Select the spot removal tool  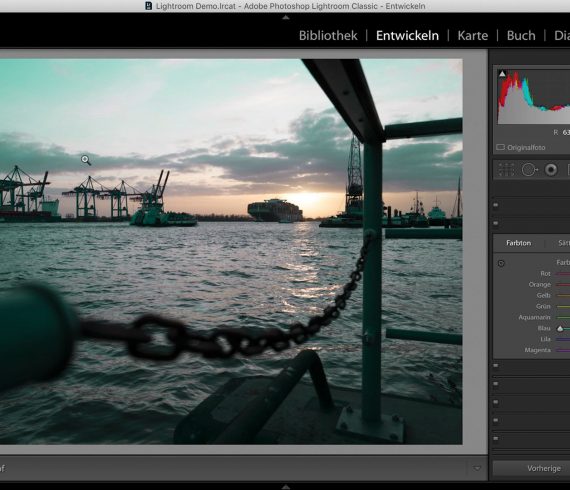click(529, 169)
